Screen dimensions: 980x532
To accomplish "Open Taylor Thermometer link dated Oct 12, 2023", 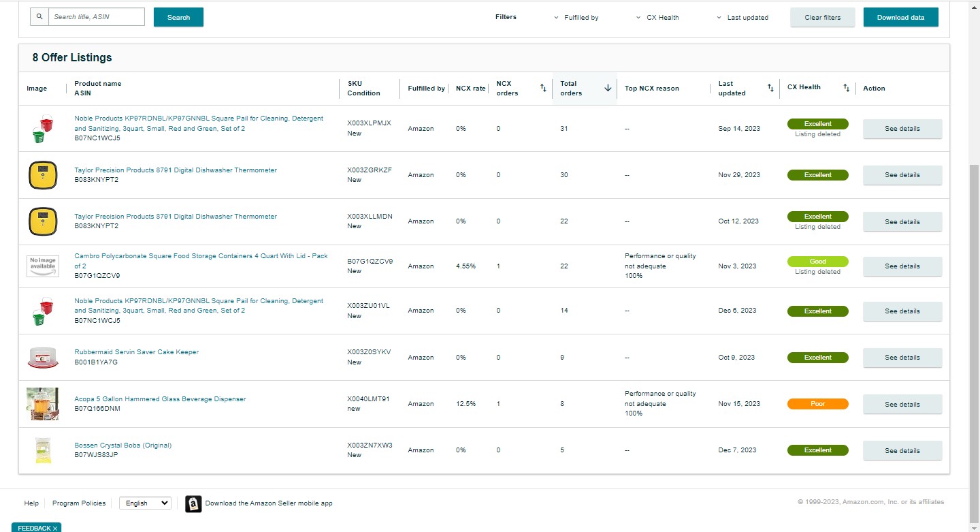I will pos(176,217).
